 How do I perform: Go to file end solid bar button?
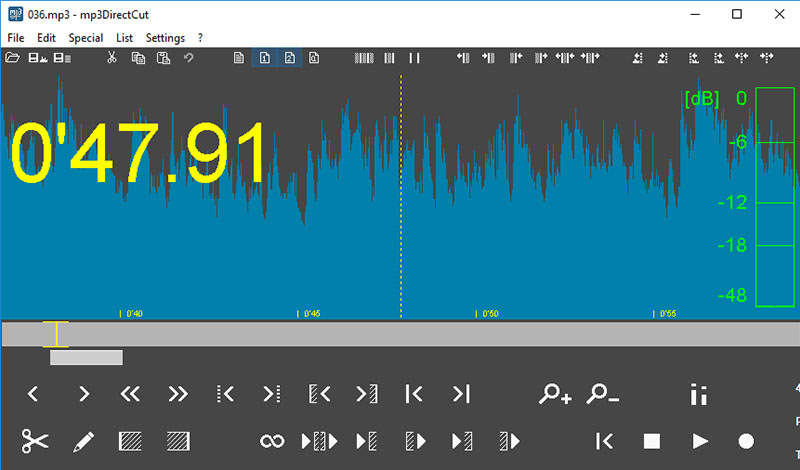pos(461,393)
